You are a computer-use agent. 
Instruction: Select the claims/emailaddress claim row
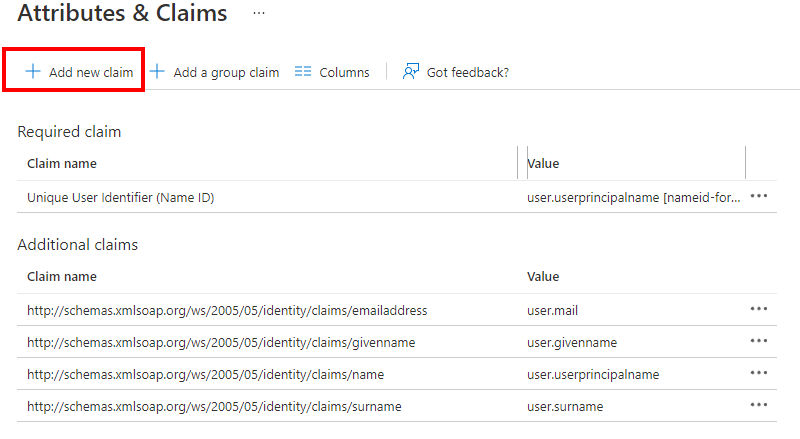point(396,310)
